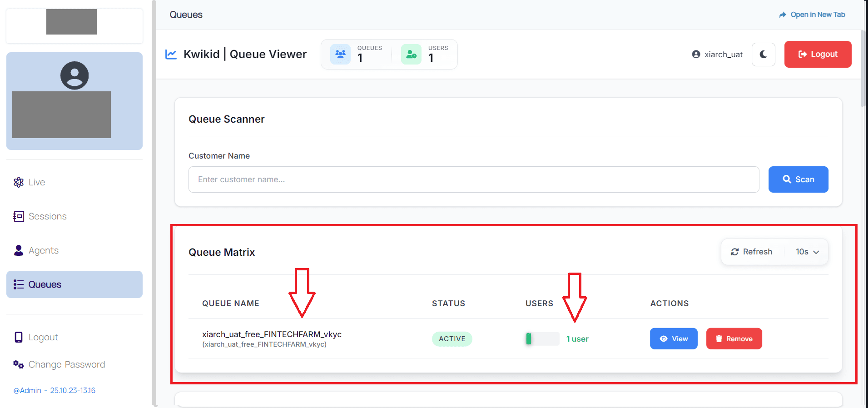
Task: Click the Sessions icon in sidebar
Action: pyautogui.click(x=19, y=216)
